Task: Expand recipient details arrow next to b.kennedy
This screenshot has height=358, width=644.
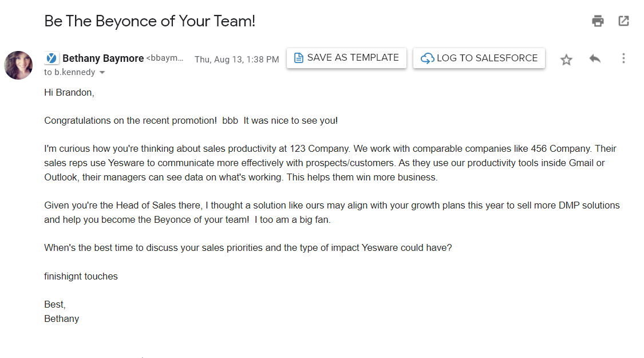Action: coord(102,73)
